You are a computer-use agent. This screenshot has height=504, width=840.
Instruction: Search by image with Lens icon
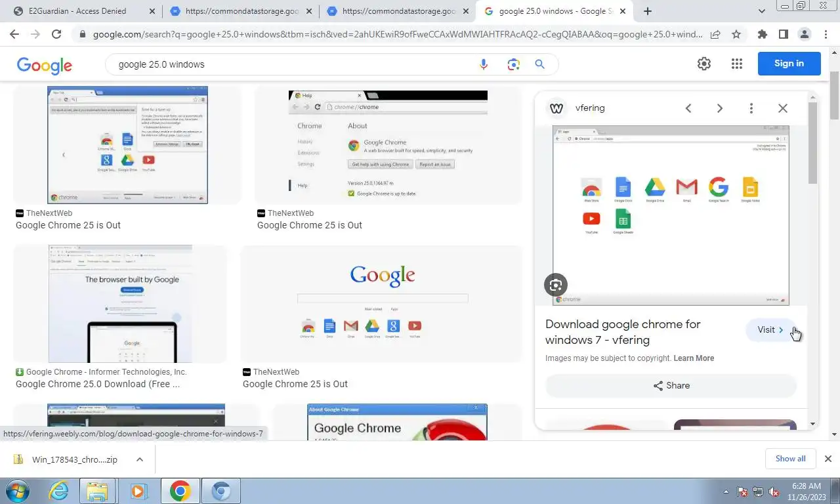click(x=513, y=64)
